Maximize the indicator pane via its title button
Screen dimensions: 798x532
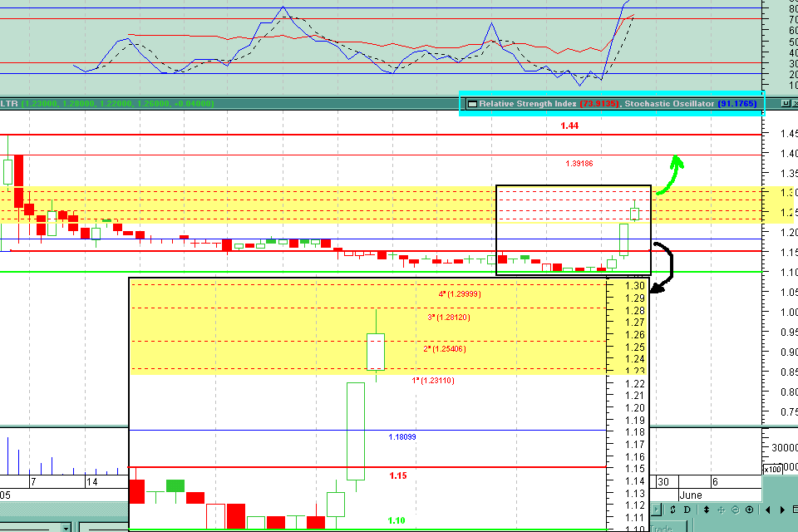point(786,103)
